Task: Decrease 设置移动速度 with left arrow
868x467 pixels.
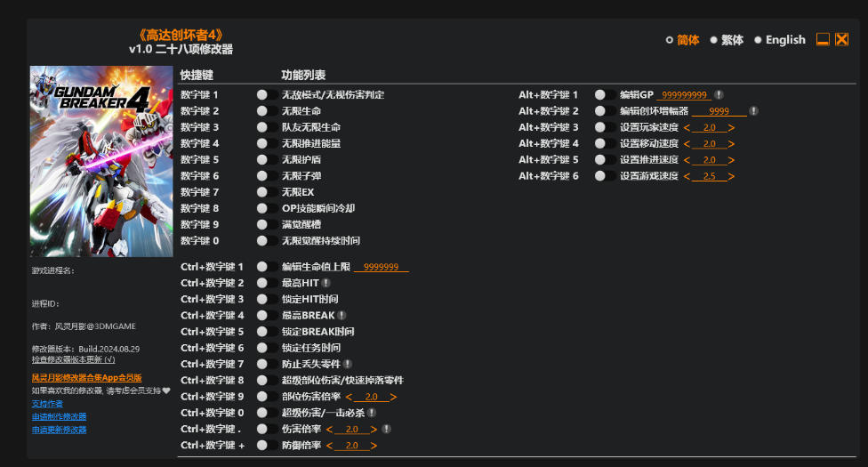Action: coord(687,144)
